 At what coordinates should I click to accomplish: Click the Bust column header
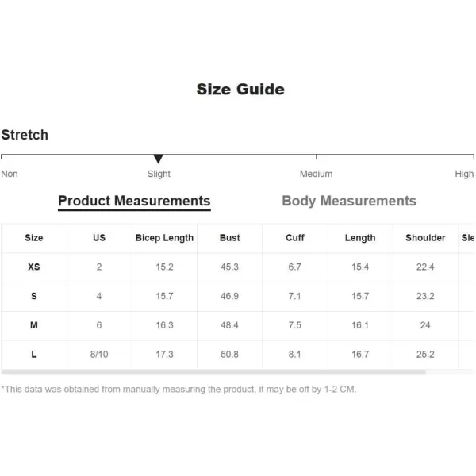(x=230, y=238)
